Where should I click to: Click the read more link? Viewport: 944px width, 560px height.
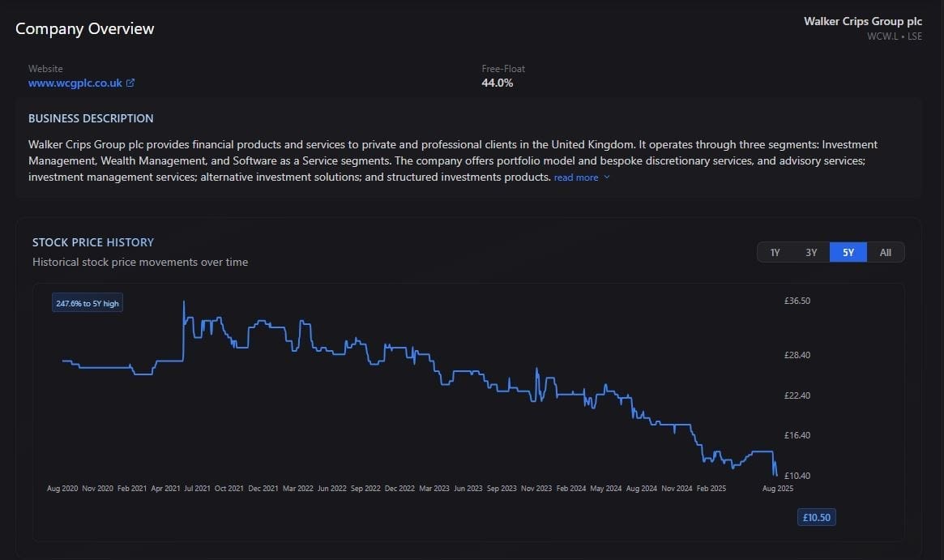[576, 177]
